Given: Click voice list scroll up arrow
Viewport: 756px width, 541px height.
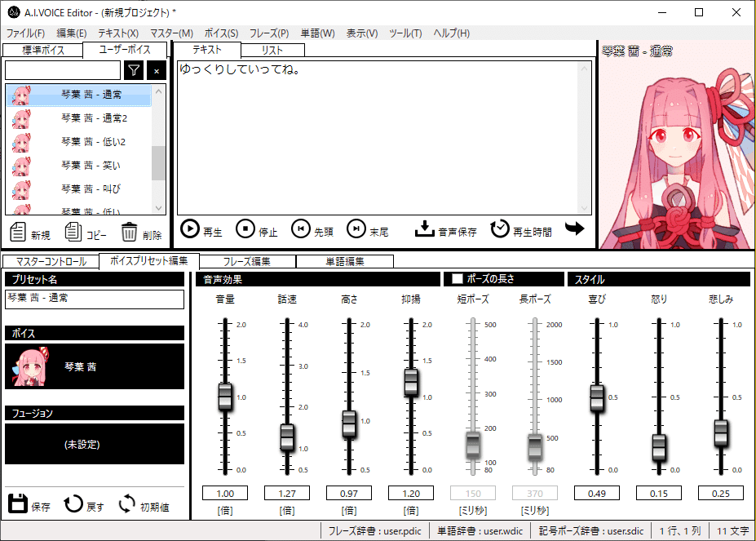Looking at the screenshot, I should coord(159,91).
